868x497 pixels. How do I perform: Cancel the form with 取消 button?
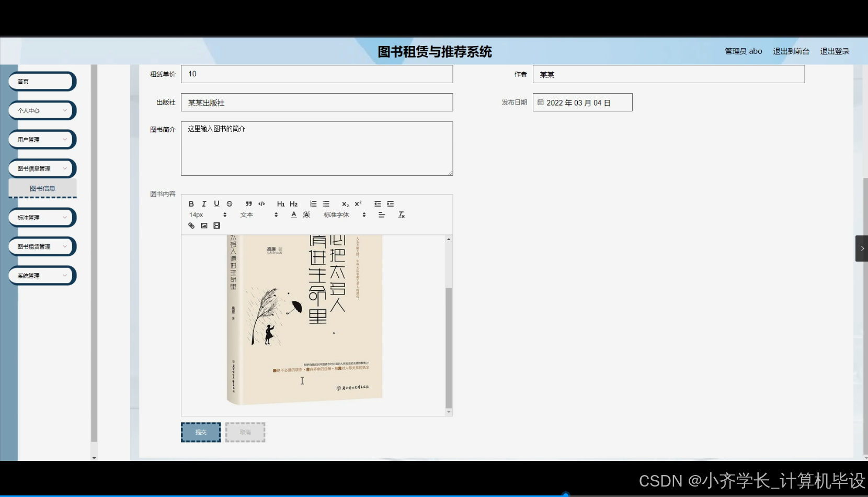[245, 432]
